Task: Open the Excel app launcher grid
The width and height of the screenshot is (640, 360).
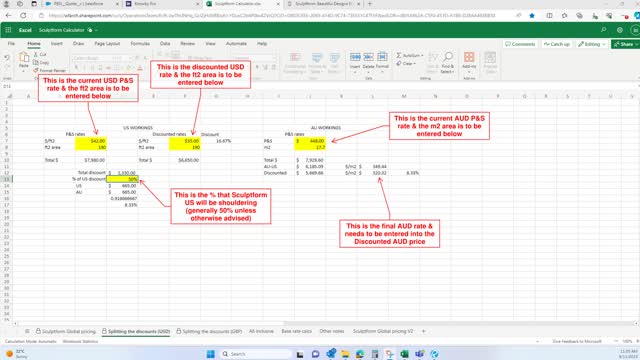Action: [x=8, y=30]
